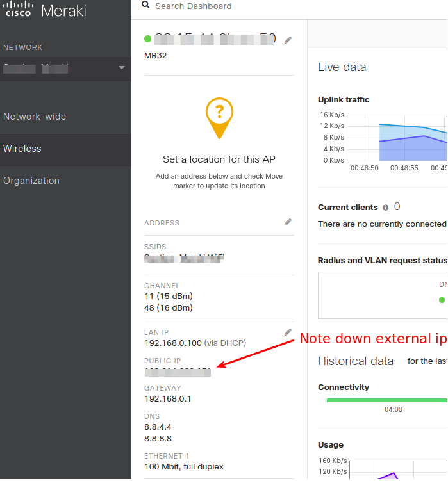The height and width of the screenshot is (481, 448).
Task: Click the Radius status green dot
Action: (x=442, y=300)
